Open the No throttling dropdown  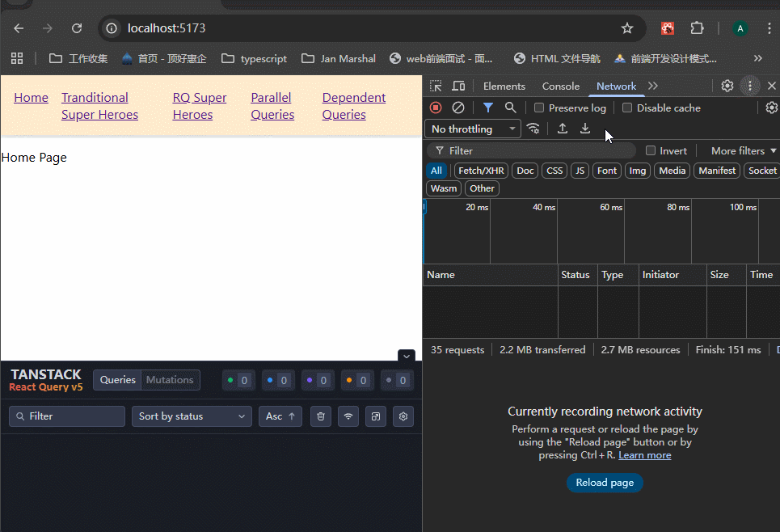473,129
